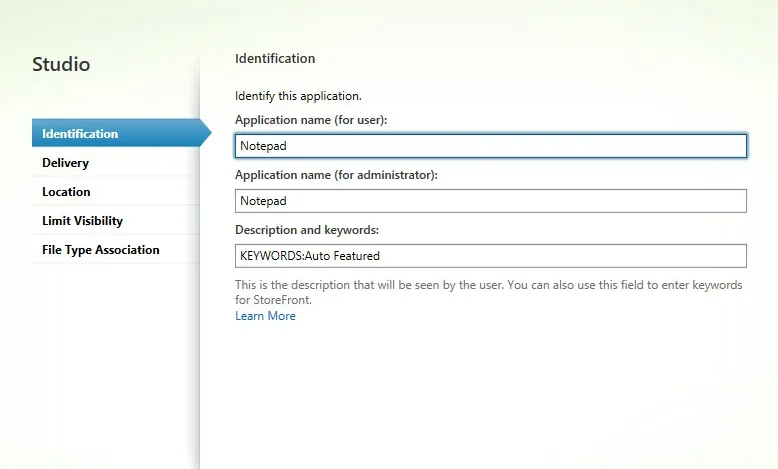Focus the Application name (for user) field
Screen dimensions: 778x469
pyautogui.click(x=491, y=146)
